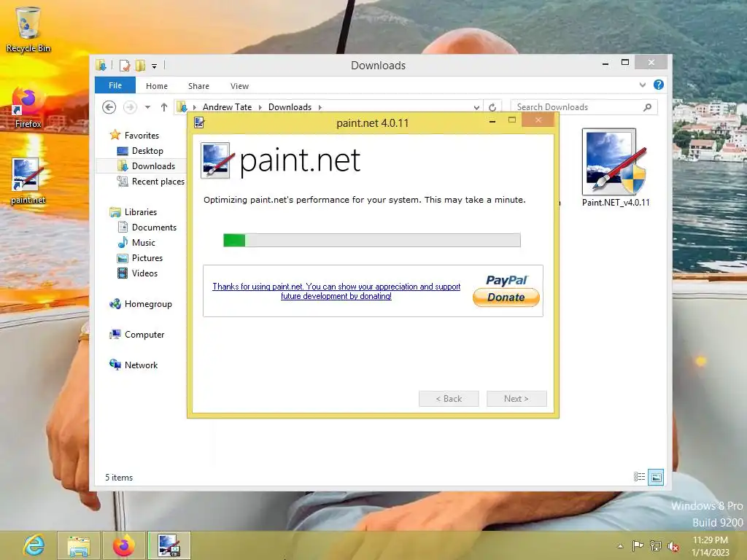Open Documents library in navigation pane

(x=147, y=227)
